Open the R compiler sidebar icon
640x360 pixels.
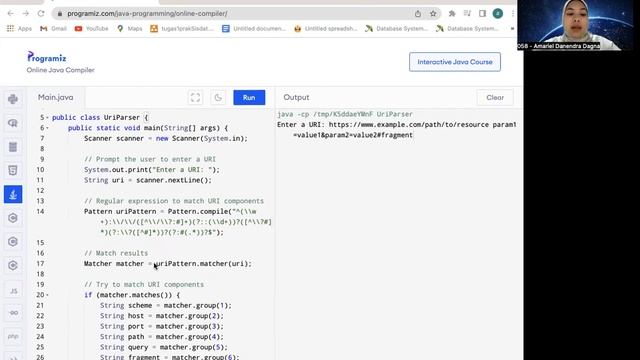(x=13, y=123)
